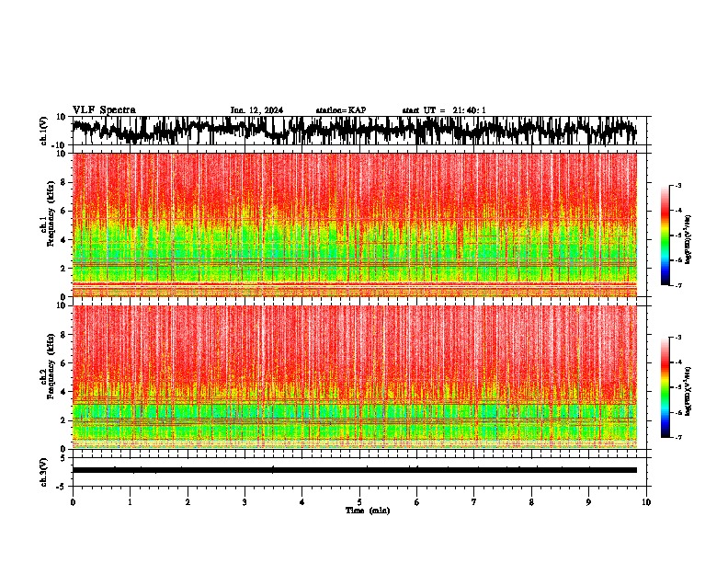Click the log(PSD) label beside ch.2 colorbar
Viewport: 728px width, 563px height.
point(688,391)
